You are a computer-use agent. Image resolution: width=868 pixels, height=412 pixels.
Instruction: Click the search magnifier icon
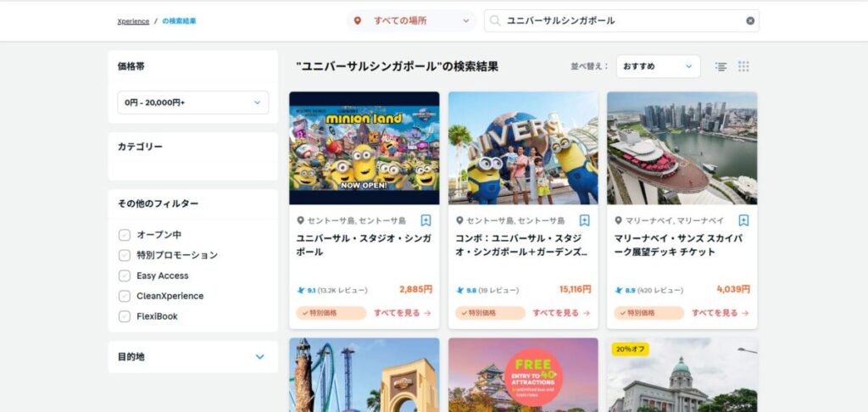(x=495, y=21)
